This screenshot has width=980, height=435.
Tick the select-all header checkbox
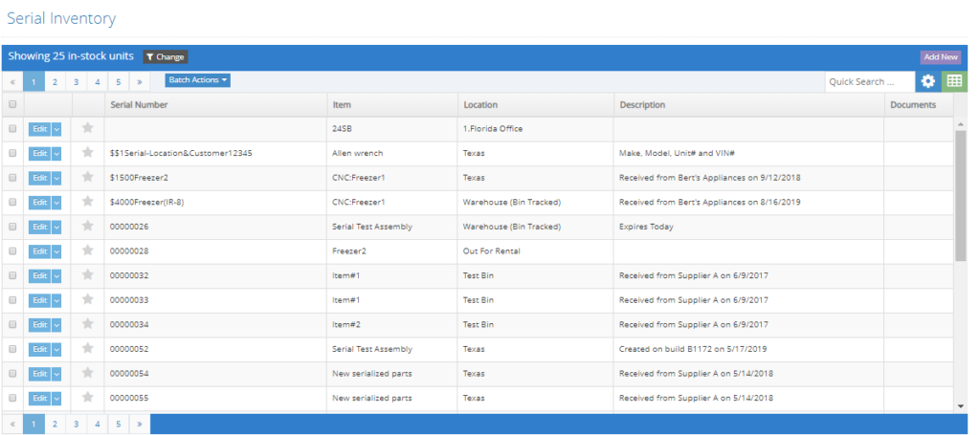click(x=12, y=105)
